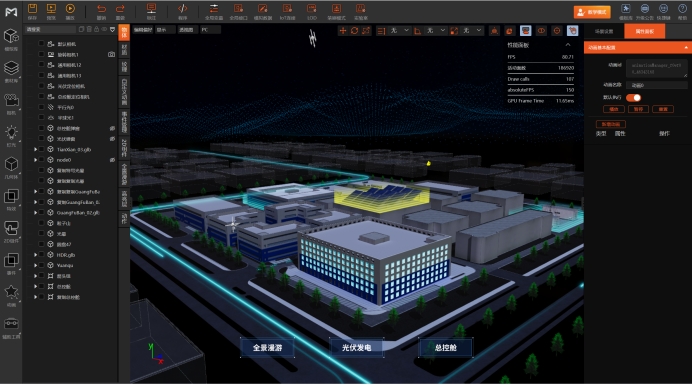692x385 pixels.
Task: Open the model library cube in left sidebar
Action: pyautogui.click(x=11, y=36)
